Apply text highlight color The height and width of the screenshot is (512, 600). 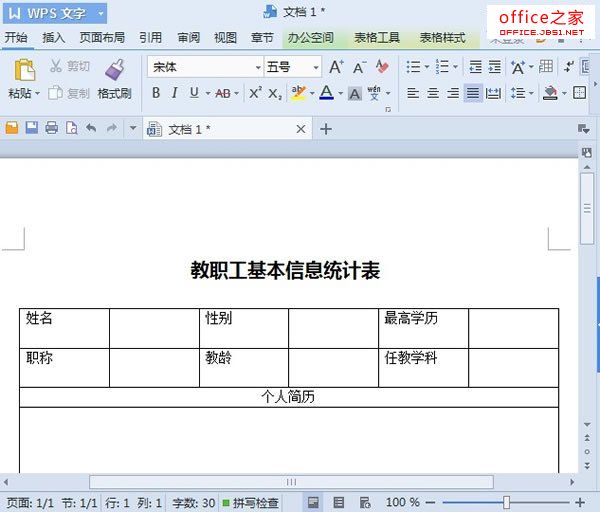pos(298,93)
